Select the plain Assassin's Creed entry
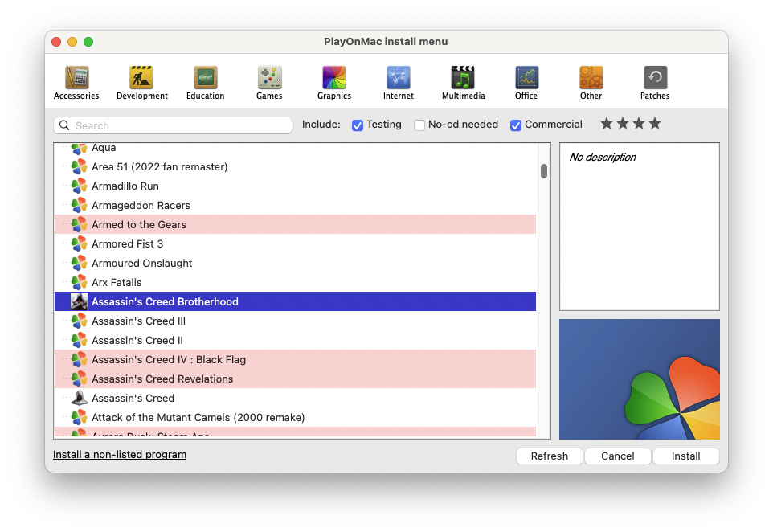 click(295, 398)
